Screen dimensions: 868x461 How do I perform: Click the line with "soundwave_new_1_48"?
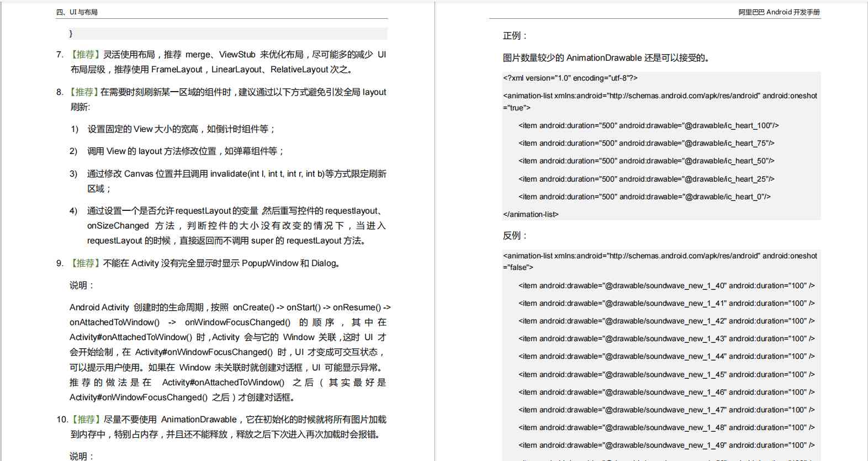[666, 427]
